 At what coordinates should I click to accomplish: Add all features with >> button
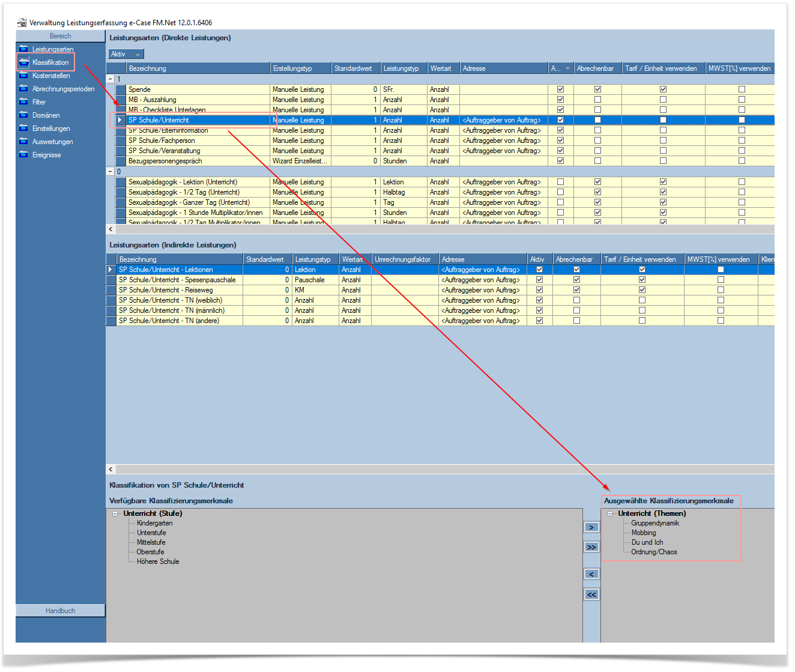tap(591, 547)
